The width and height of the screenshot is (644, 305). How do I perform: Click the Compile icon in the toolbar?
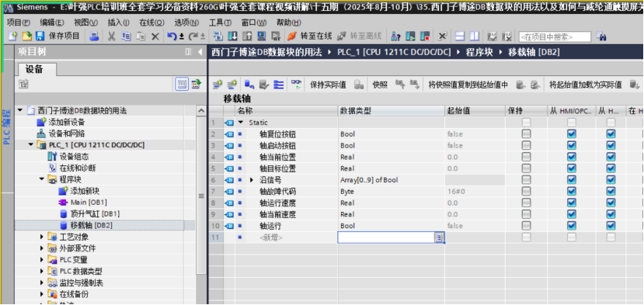(218, 36)
